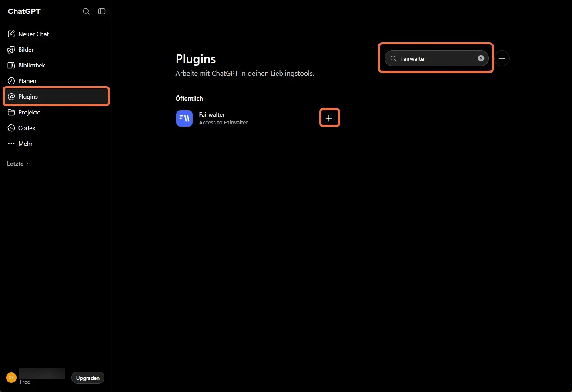Add the Fairwalter plugin with its plus
The width and height of the screenshot is (572, 392).
point(329,118)
